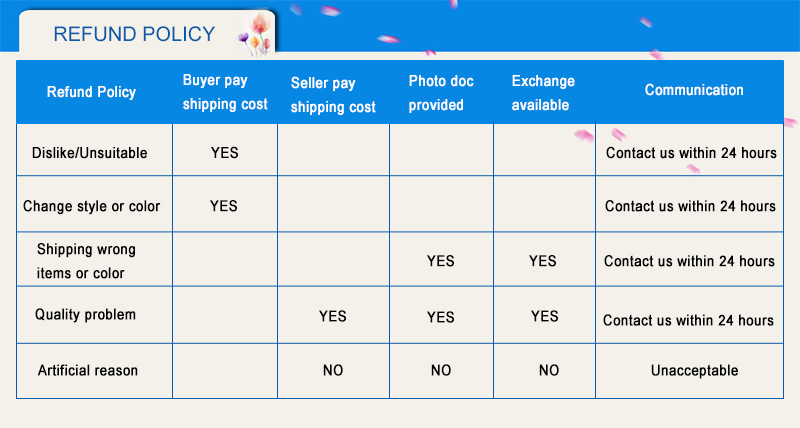This screenshot has width=800, height=428.
Task: Click Contact us within 24 hours for Quality problem
Action: (x=688, y=320)
